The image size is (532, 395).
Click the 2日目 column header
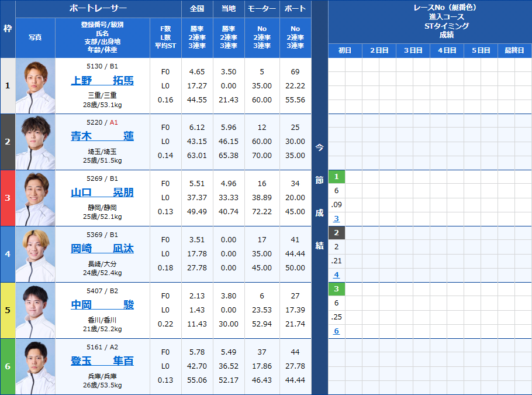(x=379, y=50)
